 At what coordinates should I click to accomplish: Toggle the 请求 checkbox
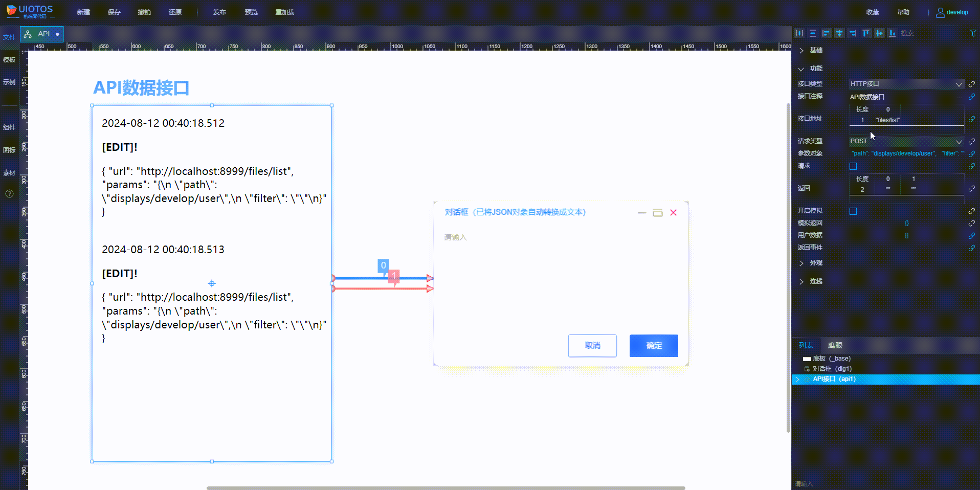coord(853,166)
